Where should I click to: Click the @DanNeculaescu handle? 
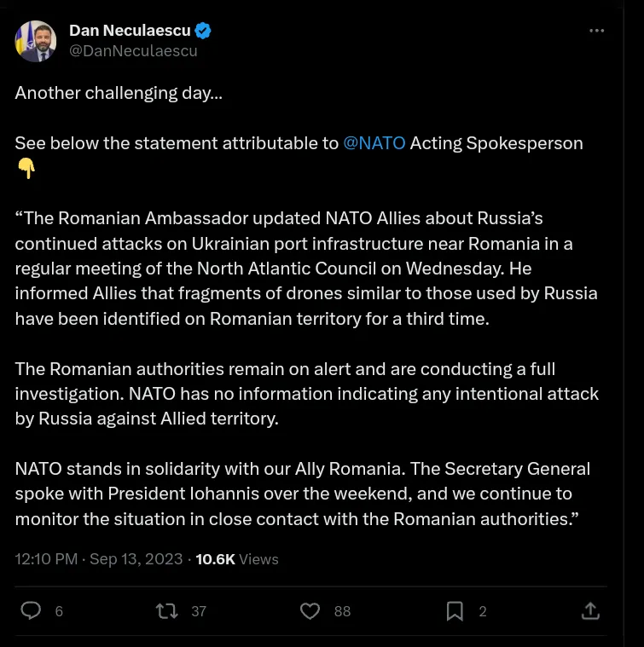133,51
